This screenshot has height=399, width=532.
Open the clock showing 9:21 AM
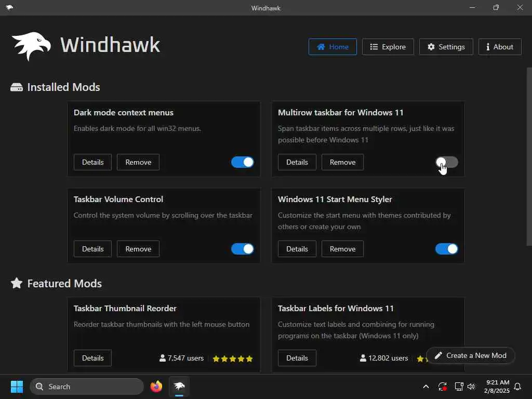[x=497, y=387]
